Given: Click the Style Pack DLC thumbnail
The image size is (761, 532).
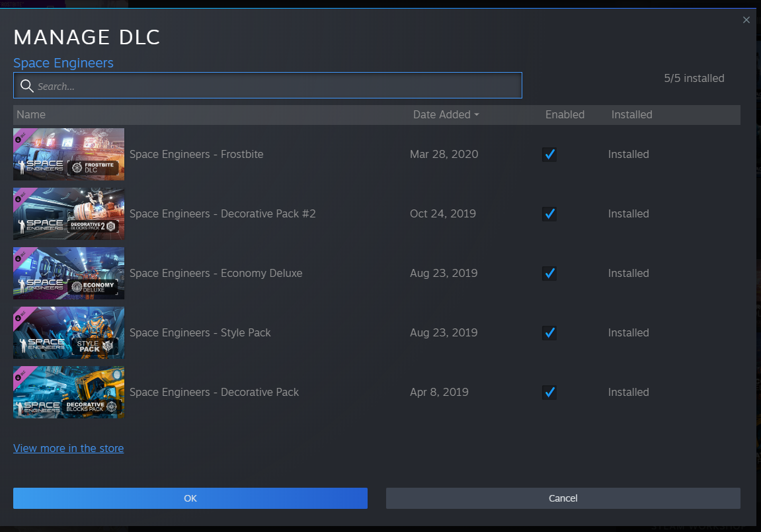Looking at the screenshot, I should pos(69,332).
